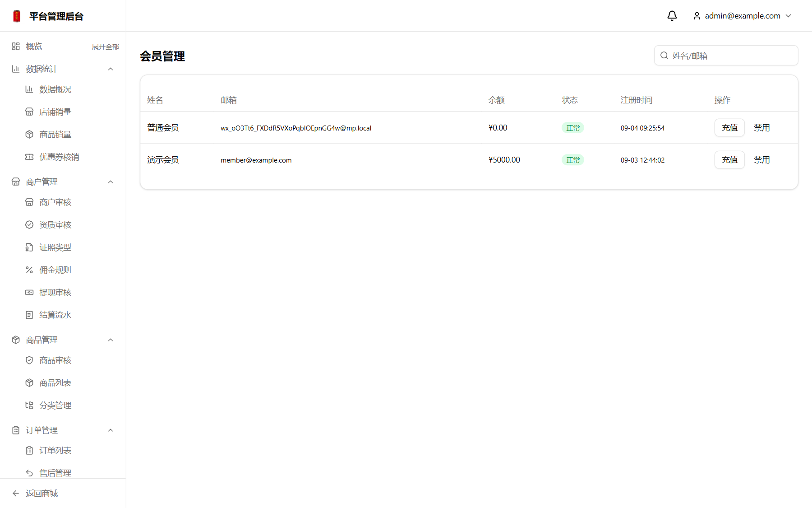
Task: Click the 概览 overview grid icon
Action: tap(16, 47)
